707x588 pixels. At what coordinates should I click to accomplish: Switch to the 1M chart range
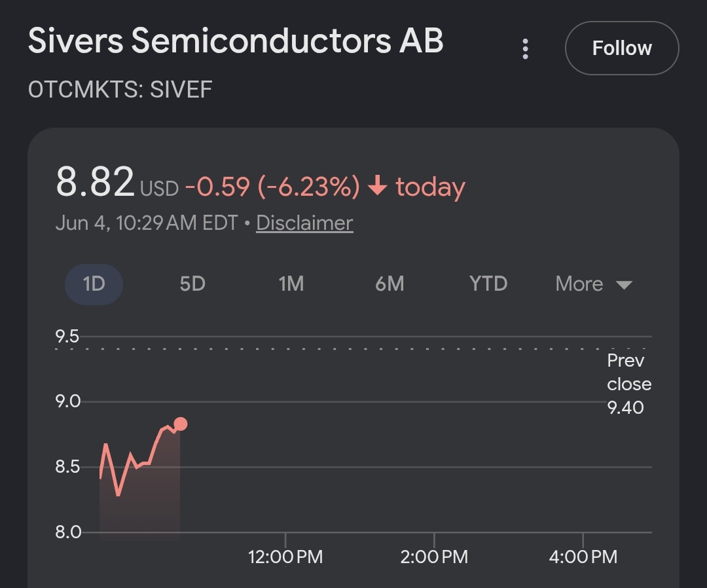(291, 284)
